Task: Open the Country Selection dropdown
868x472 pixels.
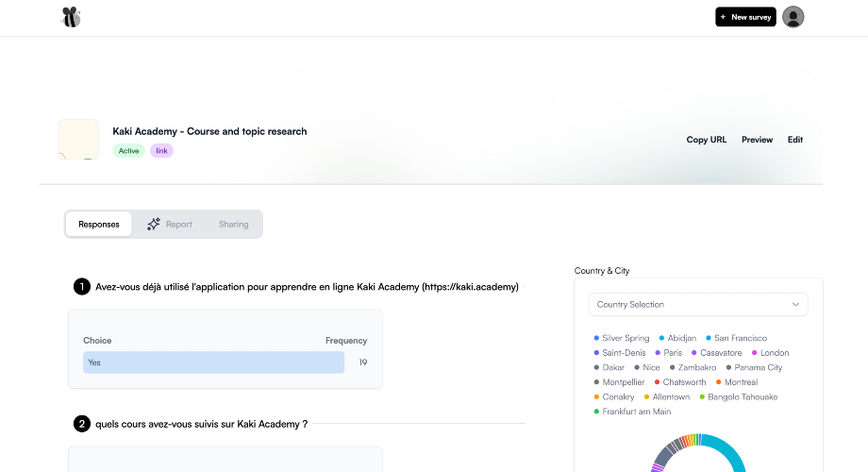Action: coord(698,304)
